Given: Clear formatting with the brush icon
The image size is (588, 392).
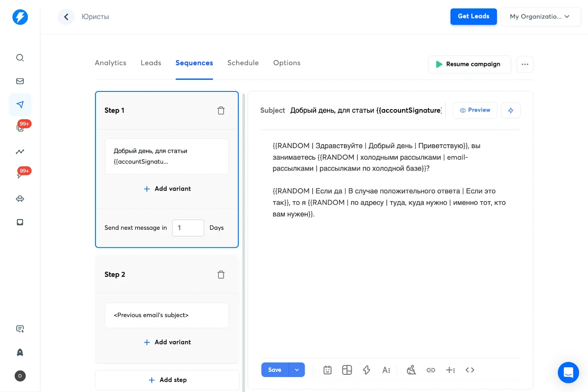Looking at the screenshot, I should (x=411, y=370).
